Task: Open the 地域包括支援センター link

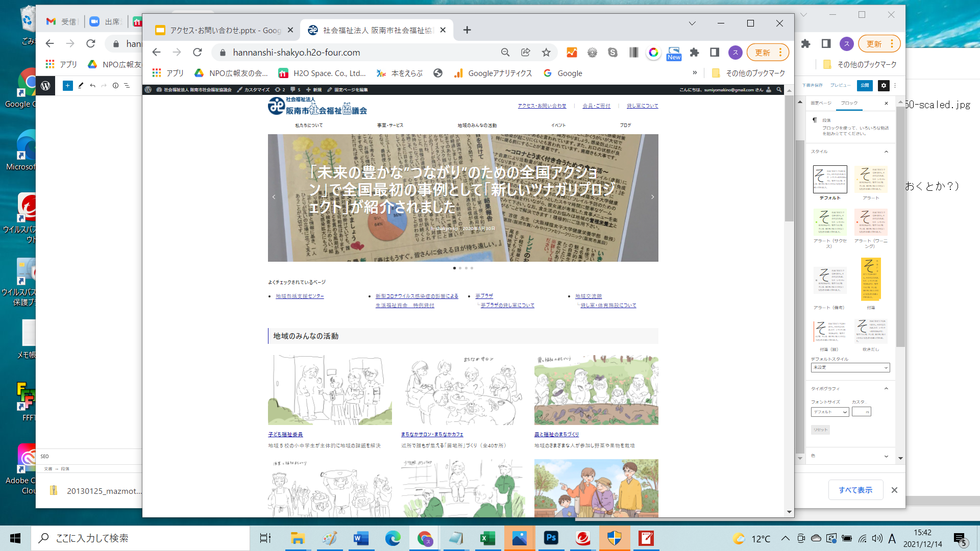Action: pos(300,296)
